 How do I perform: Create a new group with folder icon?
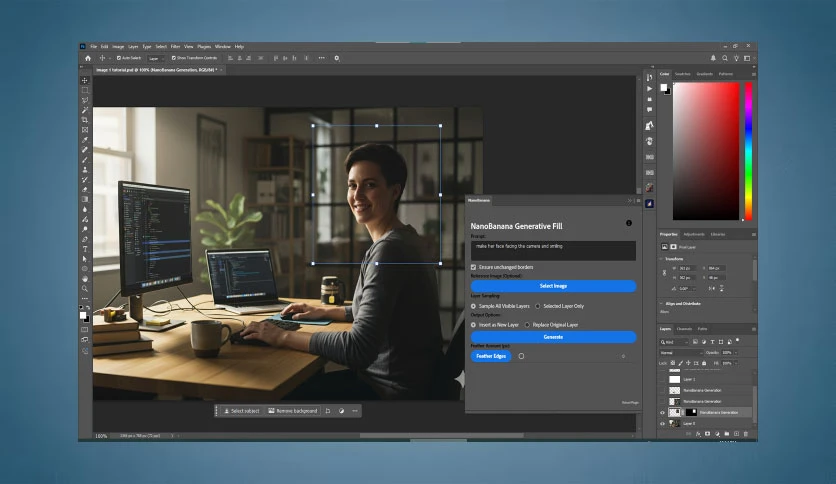727,434
